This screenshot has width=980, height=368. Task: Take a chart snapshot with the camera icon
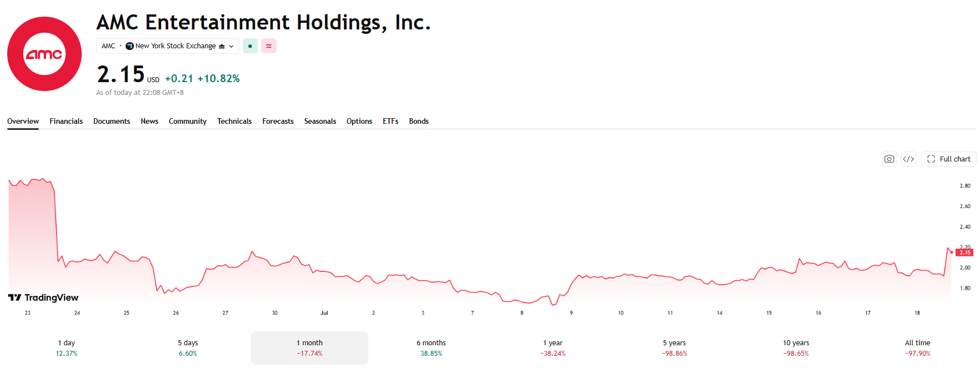889,159
